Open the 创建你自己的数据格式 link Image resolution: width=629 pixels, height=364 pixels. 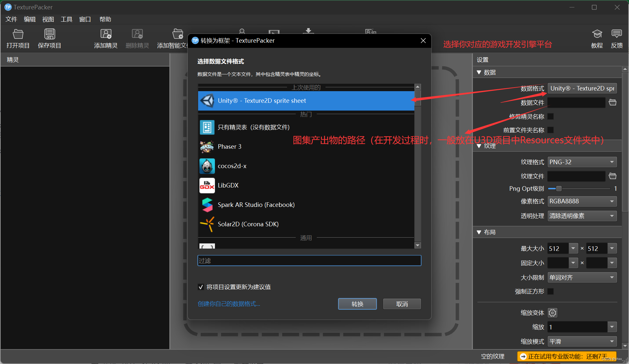[x=229, y=304]
